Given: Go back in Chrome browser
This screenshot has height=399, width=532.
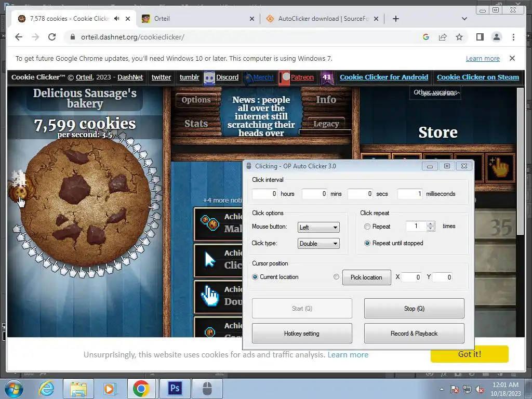Looking at the screenshot, I should click(19, 37).
